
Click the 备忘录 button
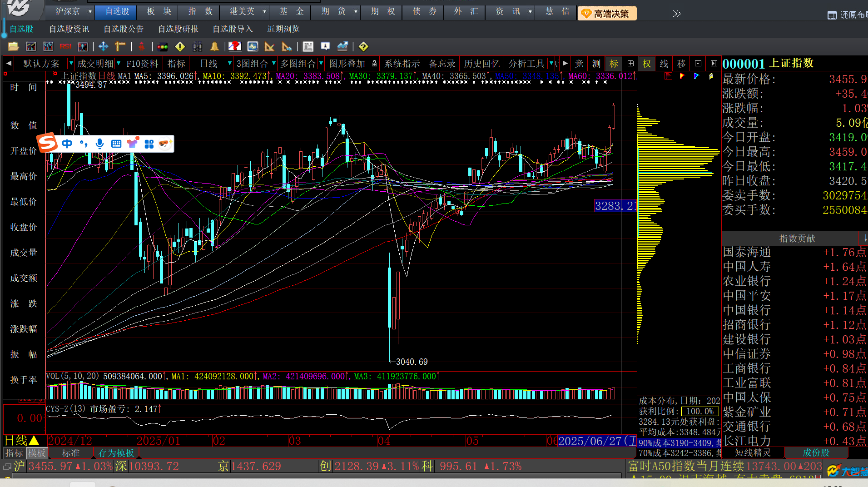442,64
